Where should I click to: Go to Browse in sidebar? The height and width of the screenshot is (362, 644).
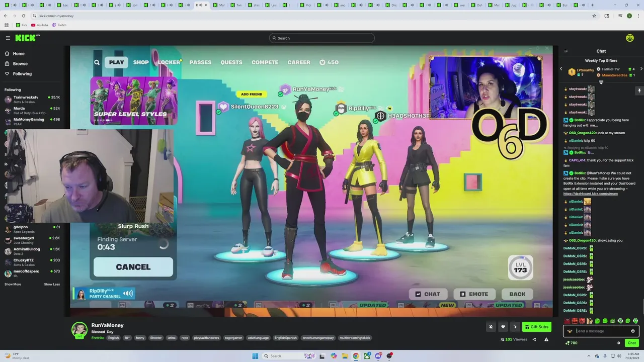(16, 64)
